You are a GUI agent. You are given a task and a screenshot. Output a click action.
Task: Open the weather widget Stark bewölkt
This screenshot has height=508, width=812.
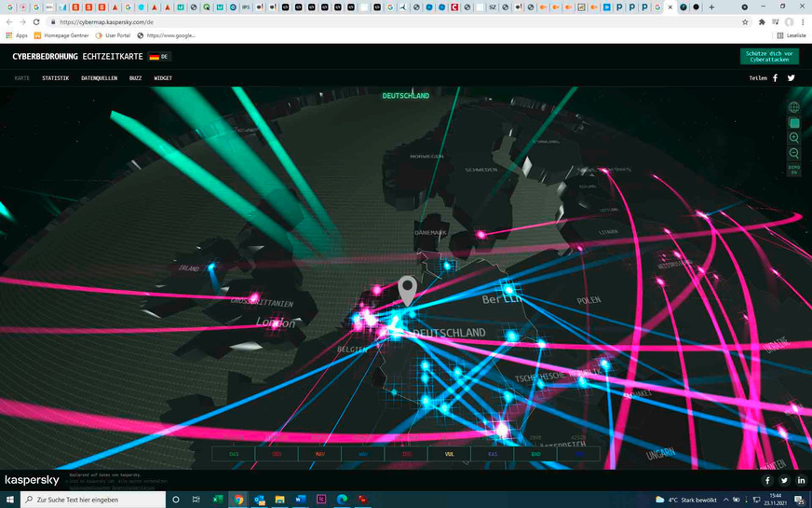pos(686,500)
